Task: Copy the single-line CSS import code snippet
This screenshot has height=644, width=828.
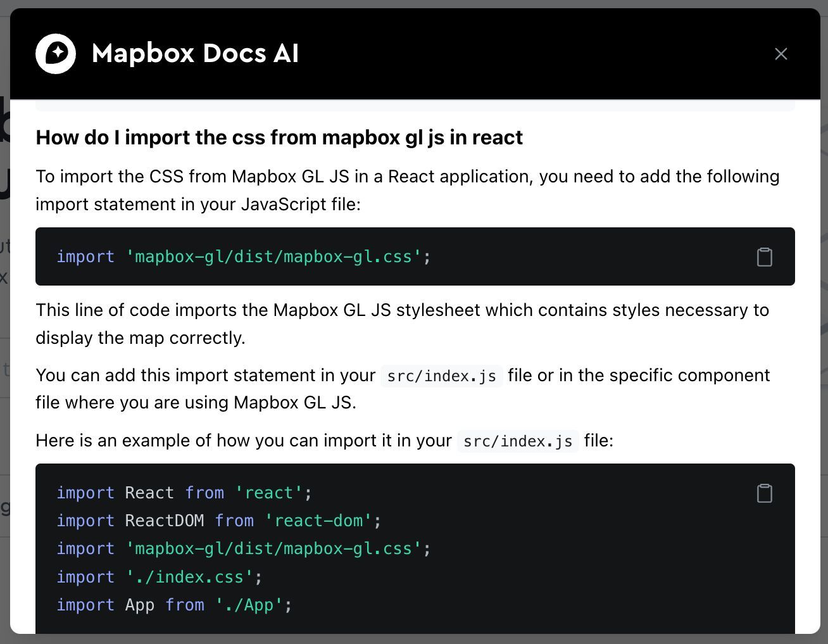Action: tap(765, 256)
